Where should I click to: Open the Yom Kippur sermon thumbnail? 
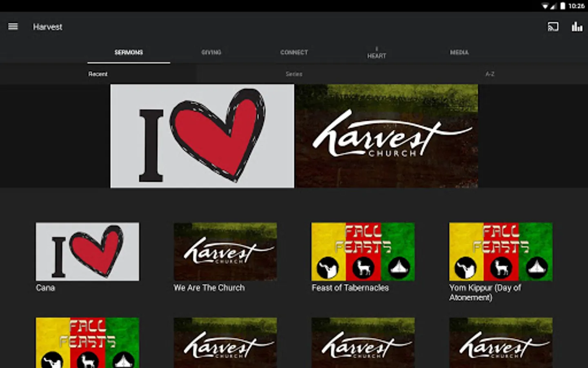pyautogui.click(x=501, y=251)
